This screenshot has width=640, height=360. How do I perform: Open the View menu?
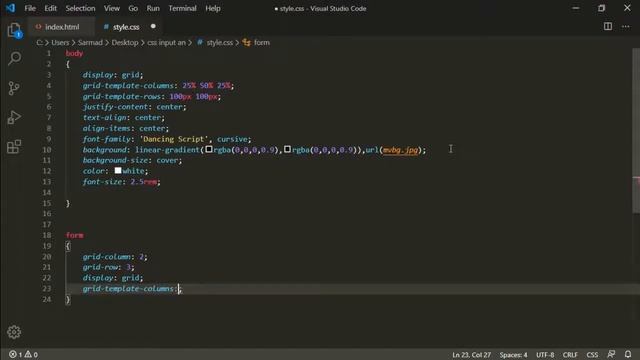coord(111,8)
